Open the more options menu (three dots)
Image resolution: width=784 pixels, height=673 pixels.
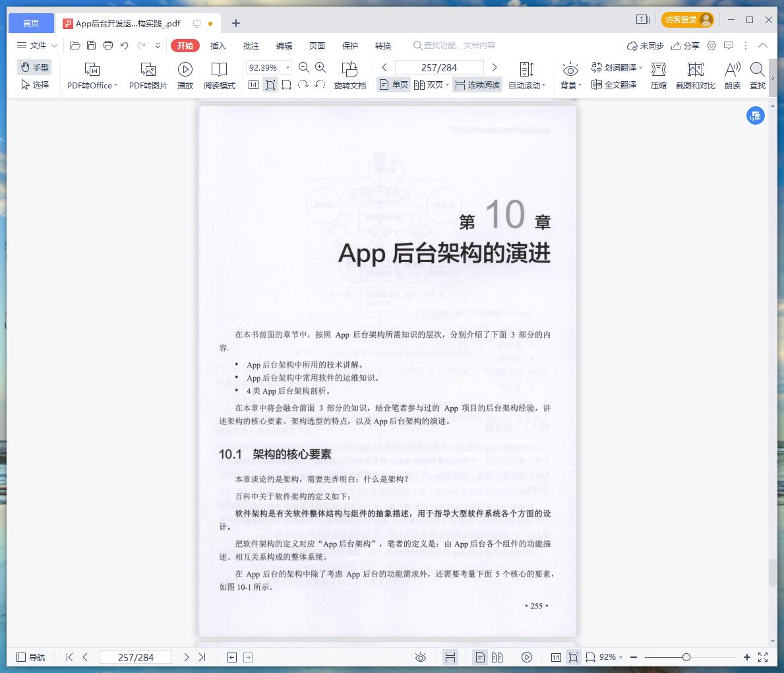pos(746,46)
